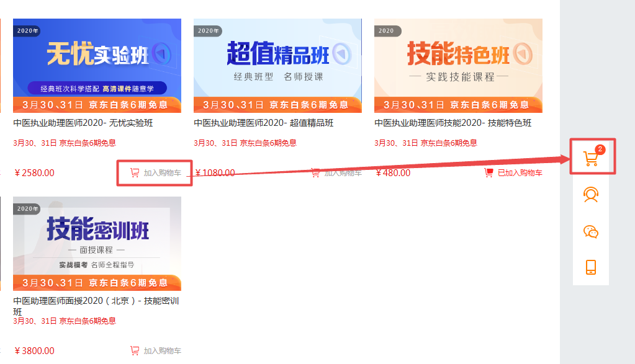Open 超值精品班 course banner image
635x364 pixels.
[277, 65]
